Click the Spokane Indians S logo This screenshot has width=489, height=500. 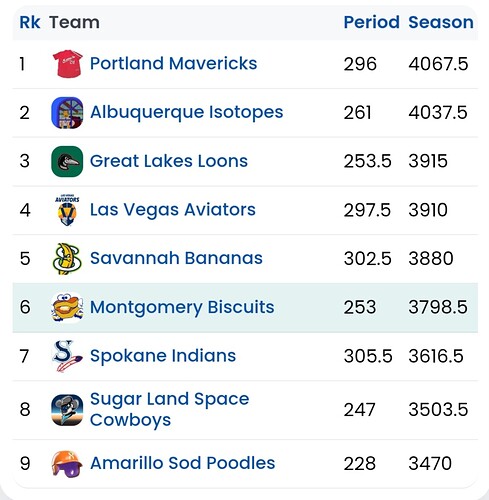[67, 356]
